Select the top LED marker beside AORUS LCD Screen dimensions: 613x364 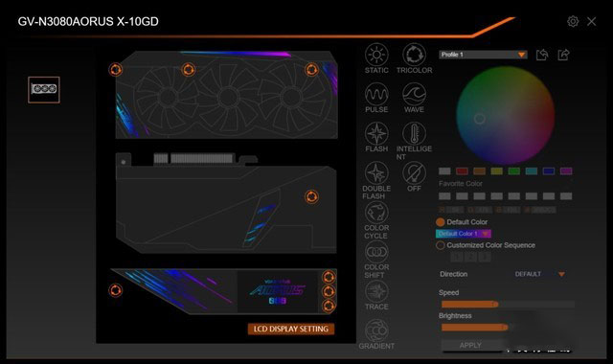(329, 277)
